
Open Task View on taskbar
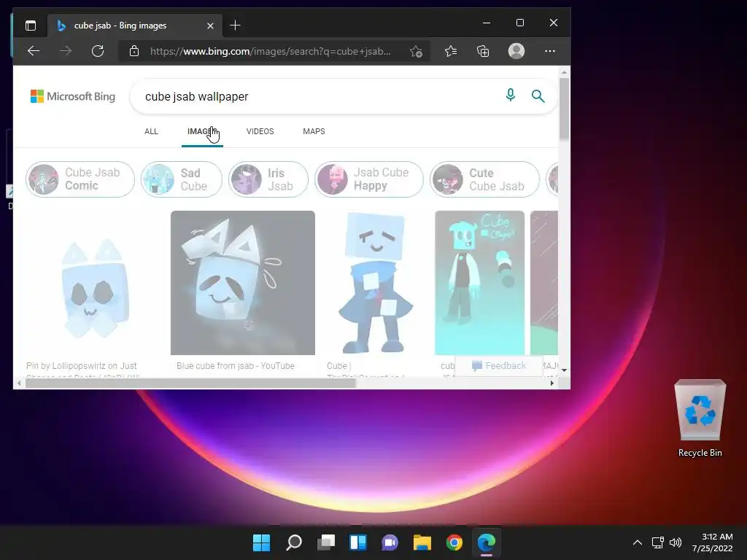tap(326, 542)
